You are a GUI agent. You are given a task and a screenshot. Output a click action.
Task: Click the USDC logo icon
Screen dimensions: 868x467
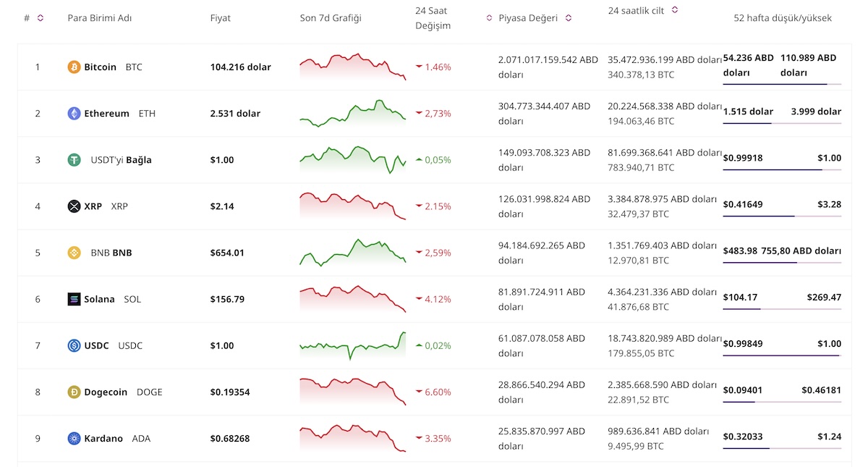click(74, 345)
